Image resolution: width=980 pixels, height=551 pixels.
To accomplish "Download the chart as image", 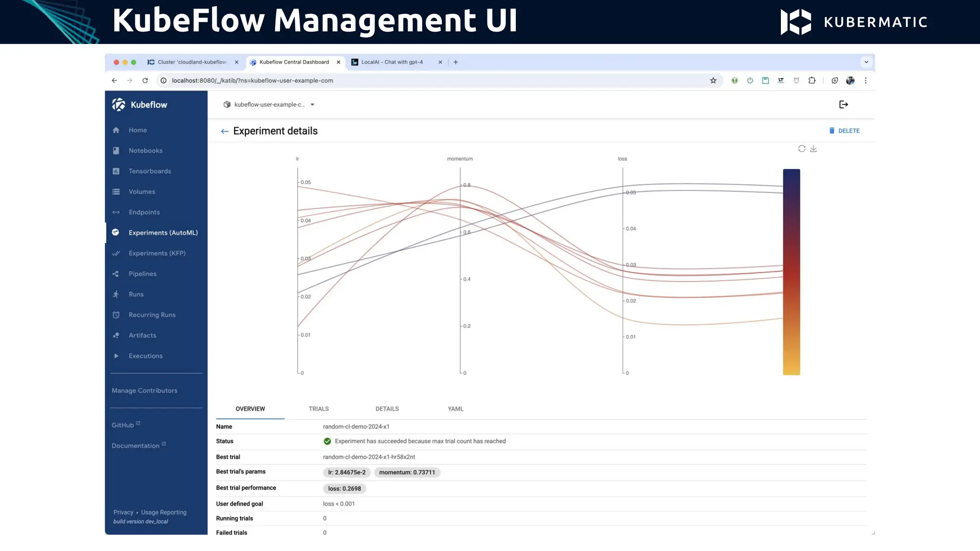I will [x=813, y=149].
